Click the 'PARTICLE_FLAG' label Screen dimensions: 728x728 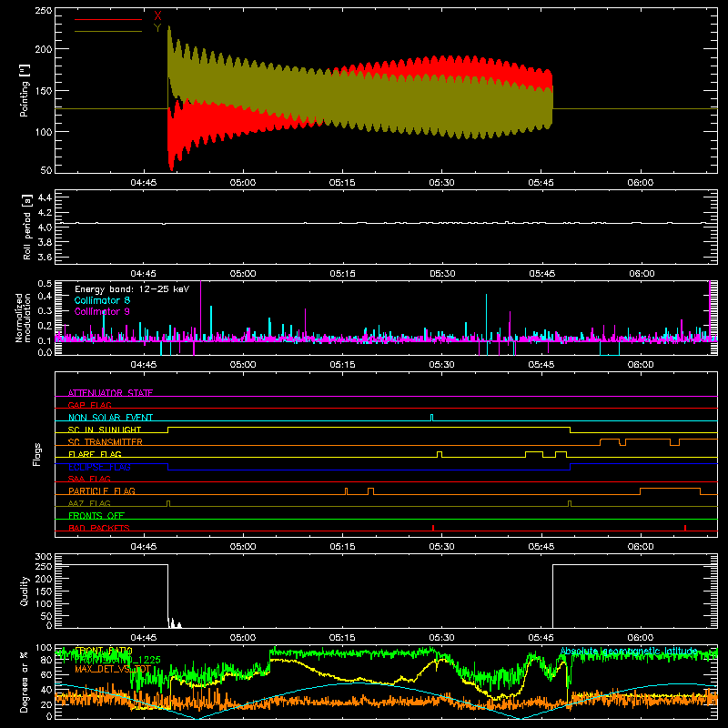point(102,490)
